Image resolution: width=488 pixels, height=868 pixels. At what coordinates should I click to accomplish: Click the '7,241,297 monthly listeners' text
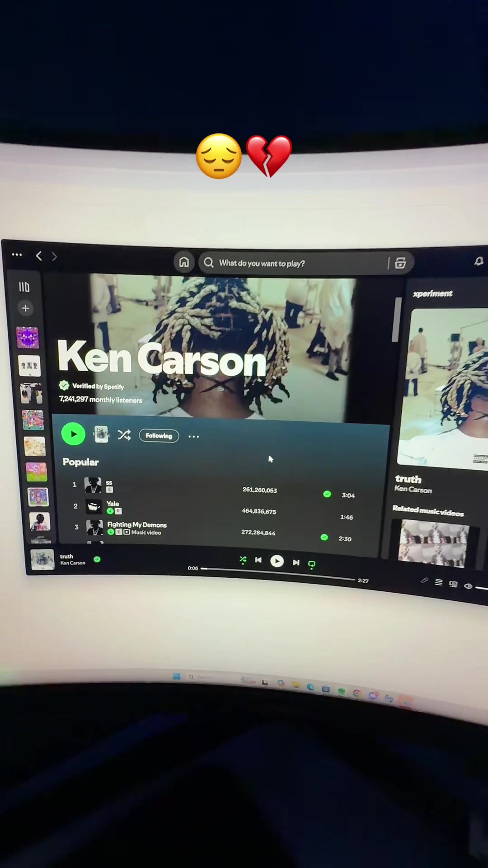tap(101, 399)
